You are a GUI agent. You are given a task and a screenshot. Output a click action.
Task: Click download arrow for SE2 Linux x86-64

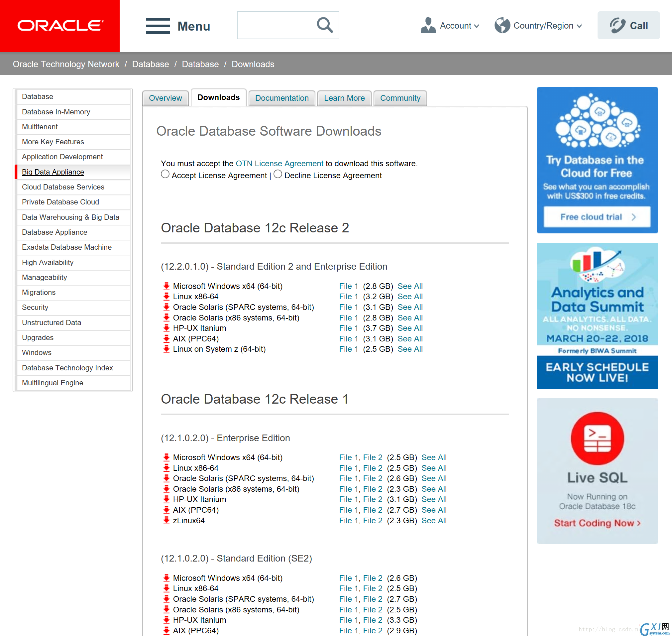tap(167, 588)
